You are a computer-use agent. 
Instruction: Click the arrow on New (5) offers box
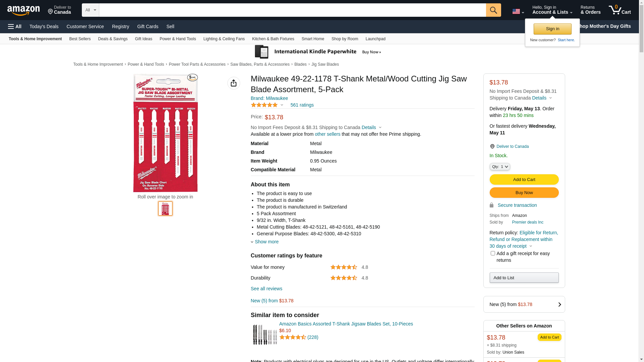[559, 304]
